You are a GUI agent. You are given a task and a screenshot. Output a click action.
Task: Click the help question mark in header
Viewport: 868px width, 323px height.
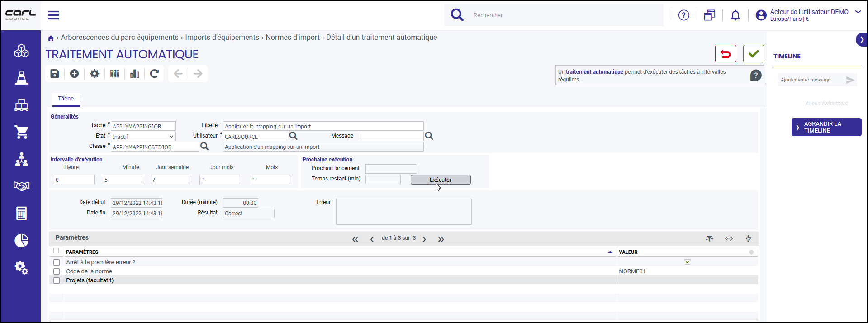click(684, 15)
